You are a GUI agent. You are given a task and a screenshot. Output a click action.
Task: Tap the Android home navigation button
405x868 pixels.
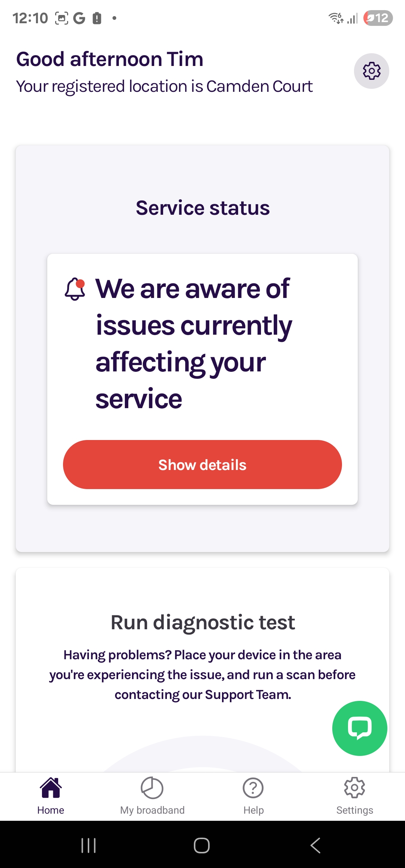pos(202,845)
